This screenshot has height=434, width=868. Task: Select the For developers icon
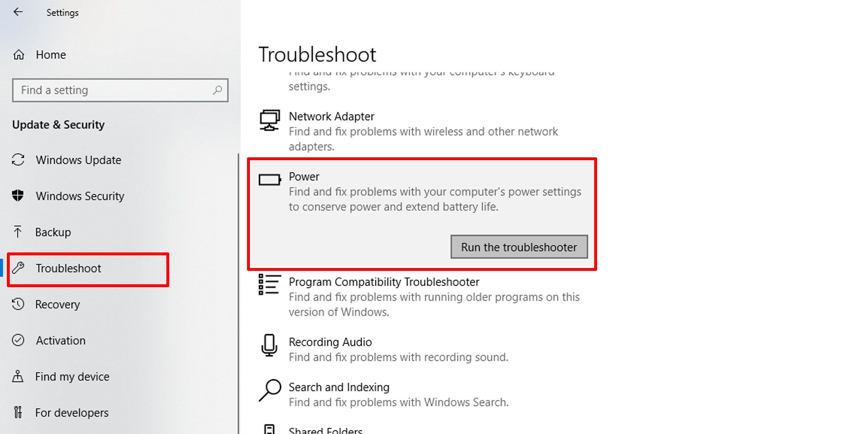coord(18,412)
